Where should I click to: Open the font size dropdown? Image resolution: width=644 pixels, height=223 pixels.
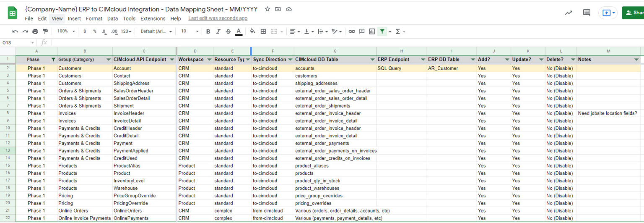pyautogui.click(x=190, y=31)
